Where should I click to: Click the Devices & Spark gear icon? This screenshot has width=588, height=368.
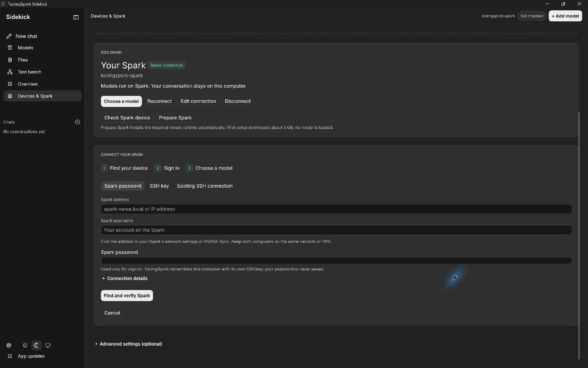pyautogui.click(x=10, y=96)
